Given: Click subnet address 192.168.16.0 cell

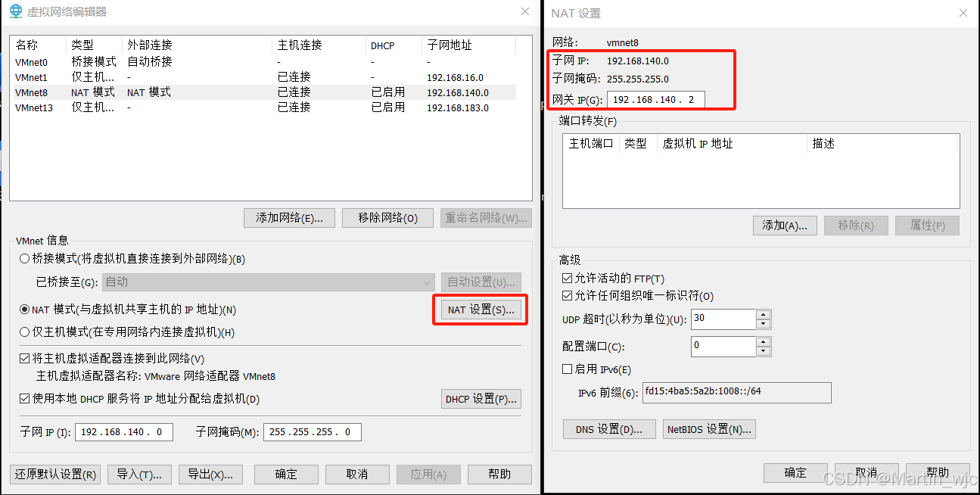Looking at the screenshot, I should (455, 77).
